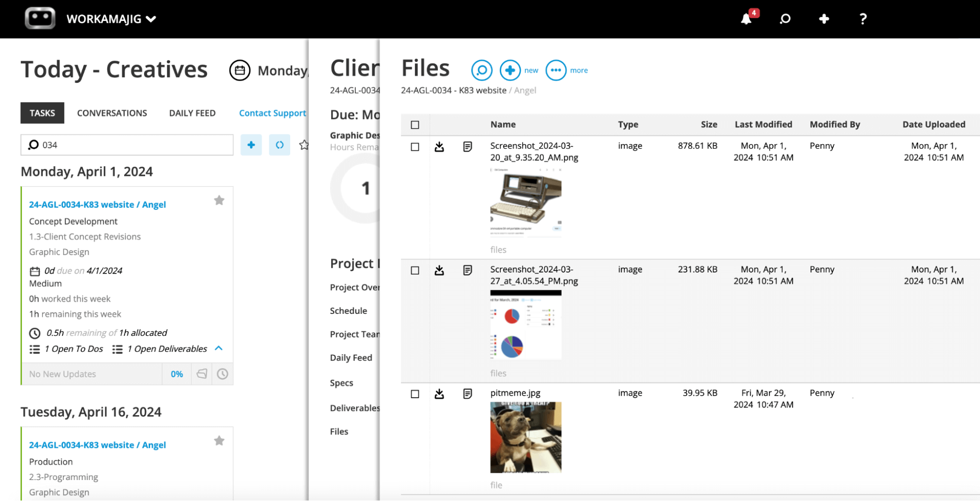Open the more menu in the Files panel

pos(555,70)
